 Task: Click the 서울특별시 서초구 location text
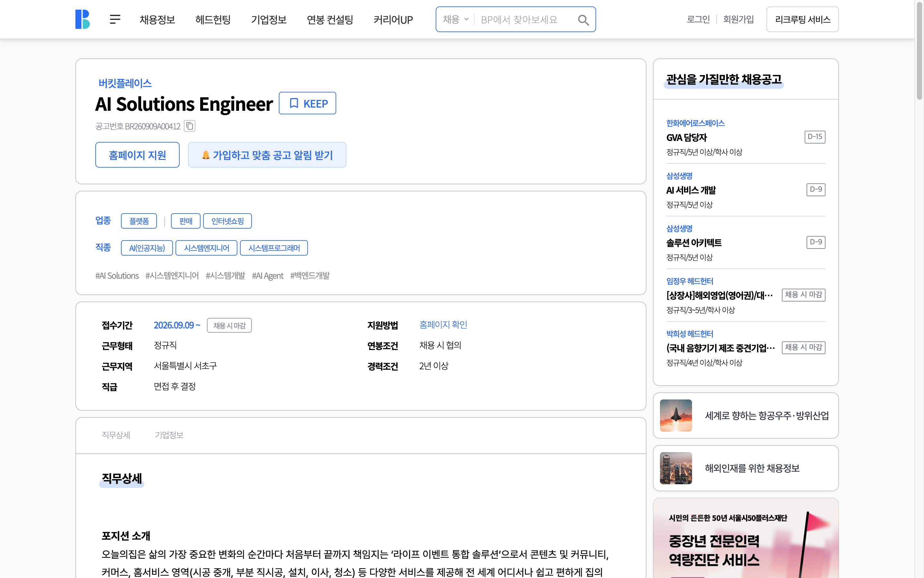(185, 366)
